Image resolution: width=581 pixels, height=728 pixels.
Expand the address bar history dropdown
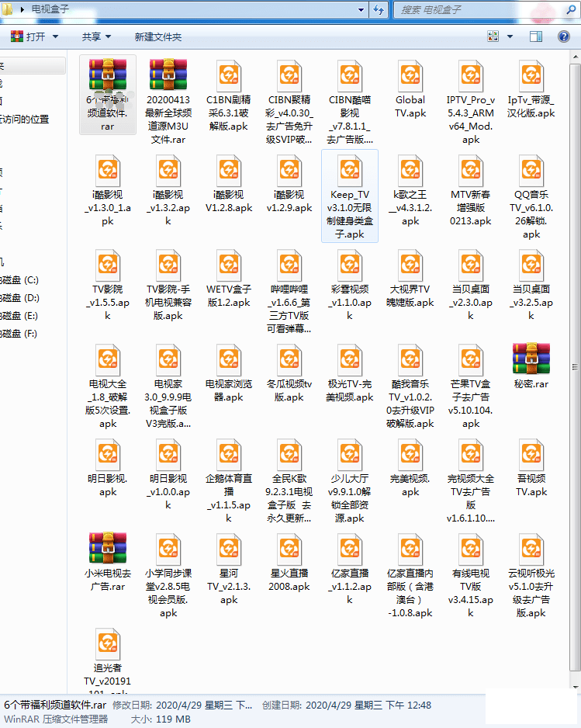tap(361, 10)
